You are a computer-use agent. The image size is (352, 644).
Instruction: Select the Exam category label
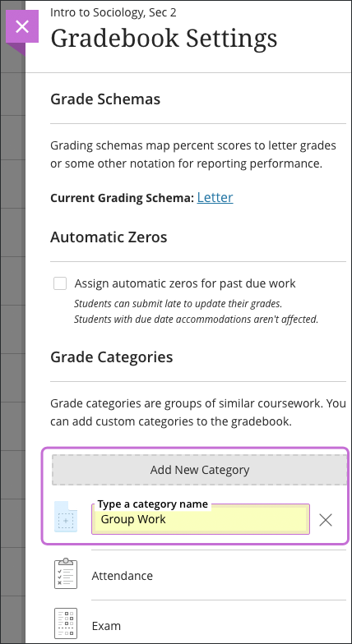[106, 626]
